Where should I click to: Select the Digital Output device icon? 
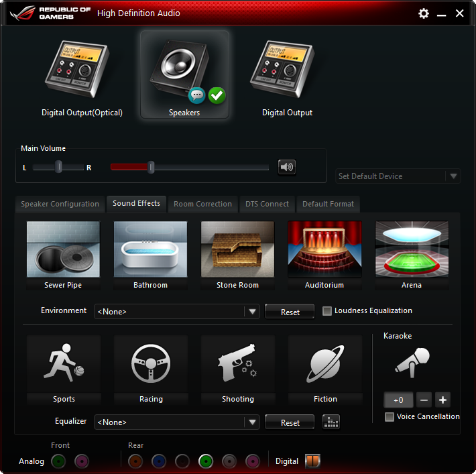(x=282, y=69)
